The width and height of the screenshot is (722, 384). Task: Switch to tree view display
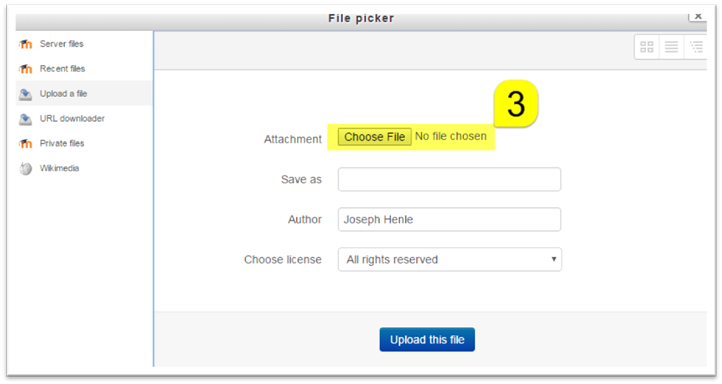(x=696, y=47)
